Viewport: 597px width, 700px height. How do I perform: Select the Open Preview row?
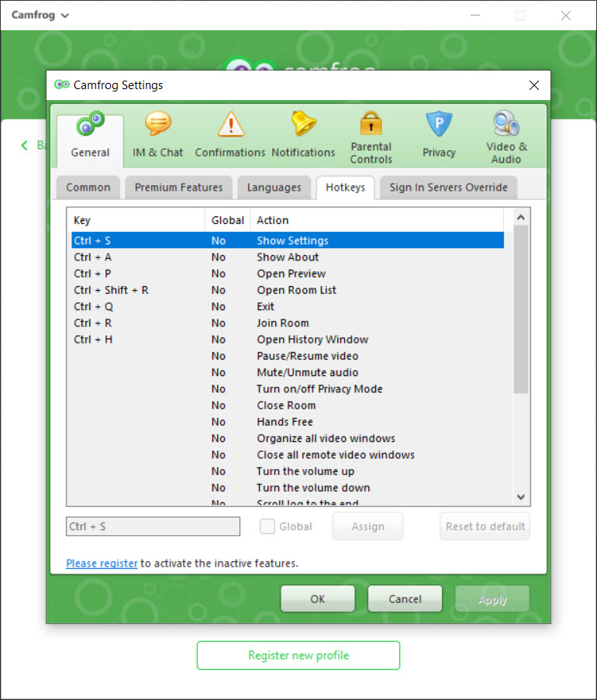pyautogui.click(x=288, y=274)
